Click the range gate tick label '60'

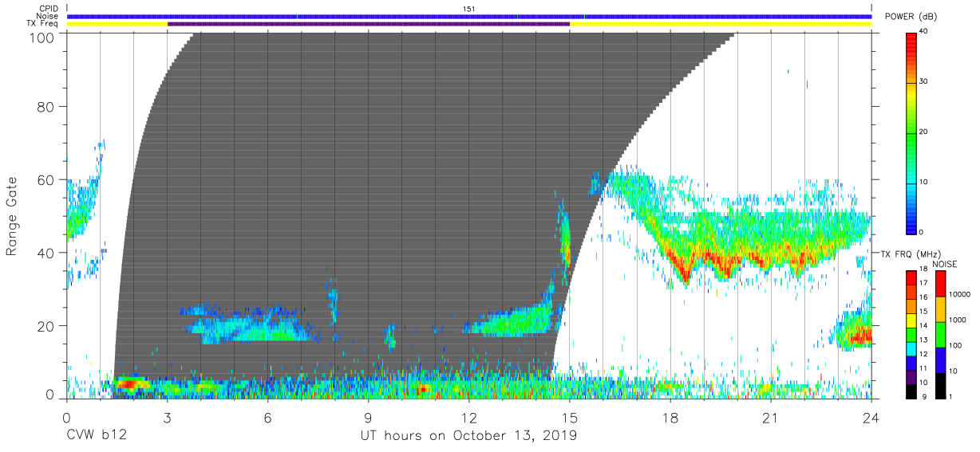tap(47, 180)
